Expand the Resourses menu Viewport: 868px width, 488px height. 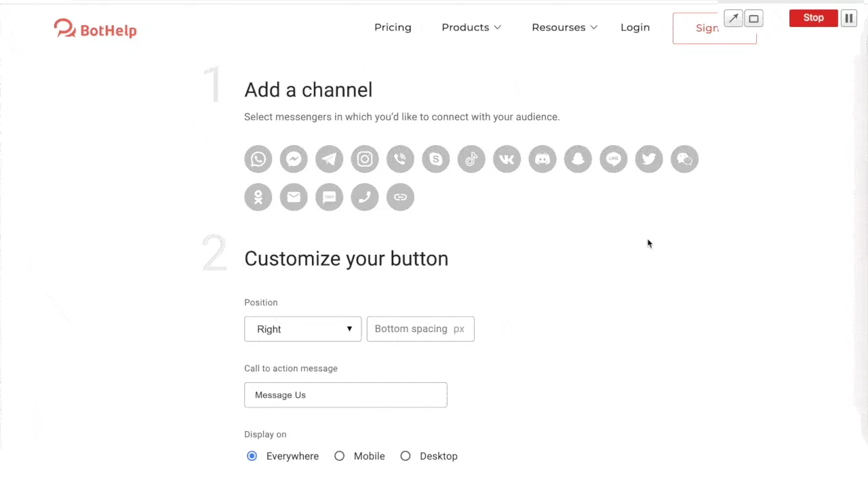coord(564,27)
